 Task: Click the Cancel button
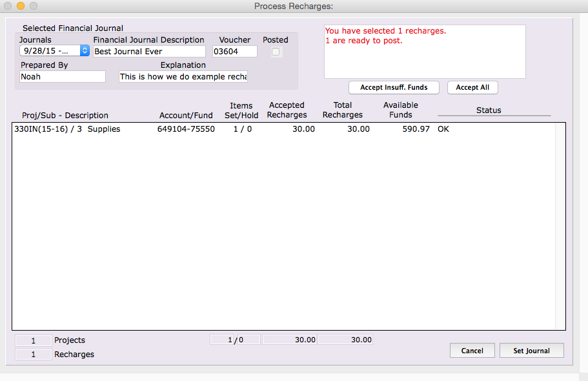point(472,351)
